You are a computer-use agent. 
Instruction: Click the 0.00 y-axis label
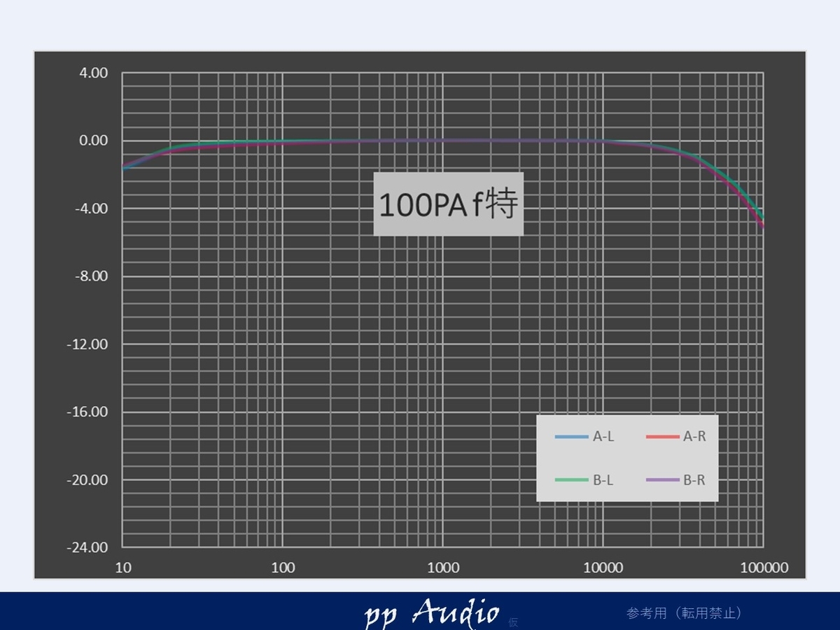(x=94, y=141)
